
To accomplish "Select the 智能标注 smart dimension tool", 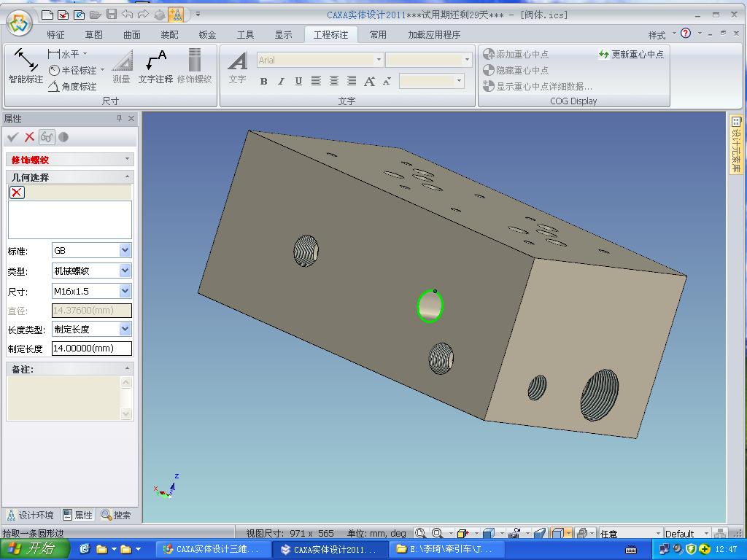I will click(26, 66).
